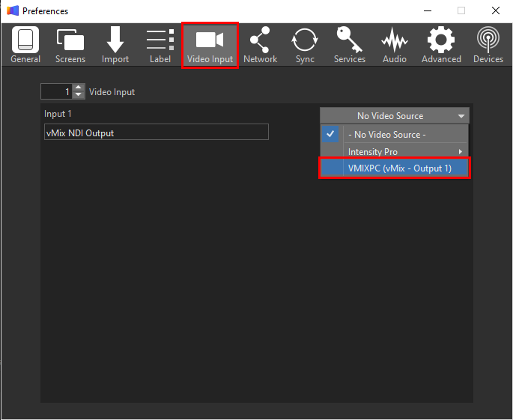This screenshot has height=420, width=513.
Task: Click the Video Input number field
Action: coord(57,91)
